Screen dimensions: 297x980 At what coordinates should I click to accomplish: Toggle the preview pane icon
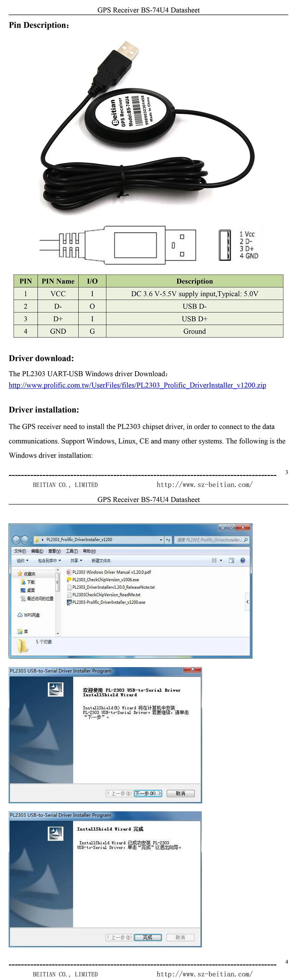231,561
